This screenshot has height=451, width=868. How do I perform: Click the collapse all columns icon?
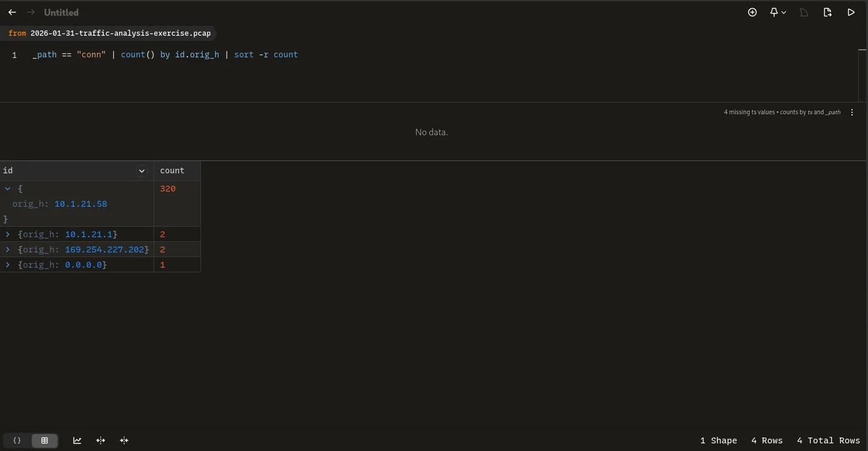point(124,440)
